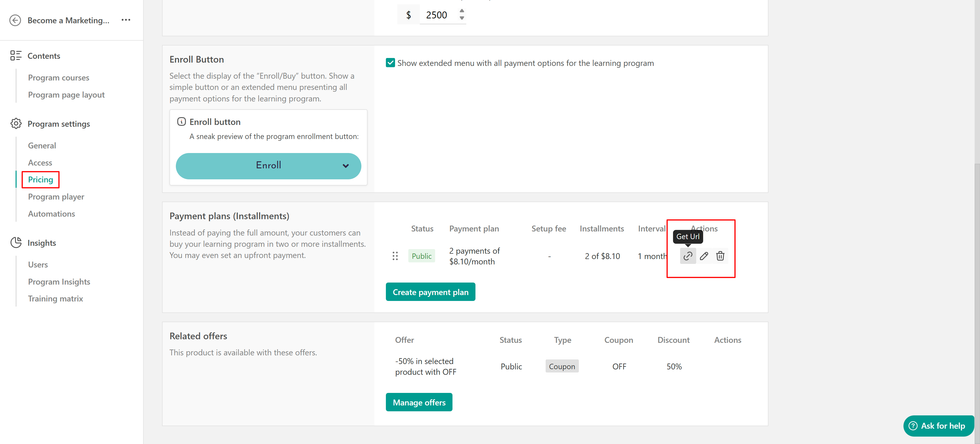Open the Program player settings item
Viewport: 980px width, 444px height.
(56, 196)
